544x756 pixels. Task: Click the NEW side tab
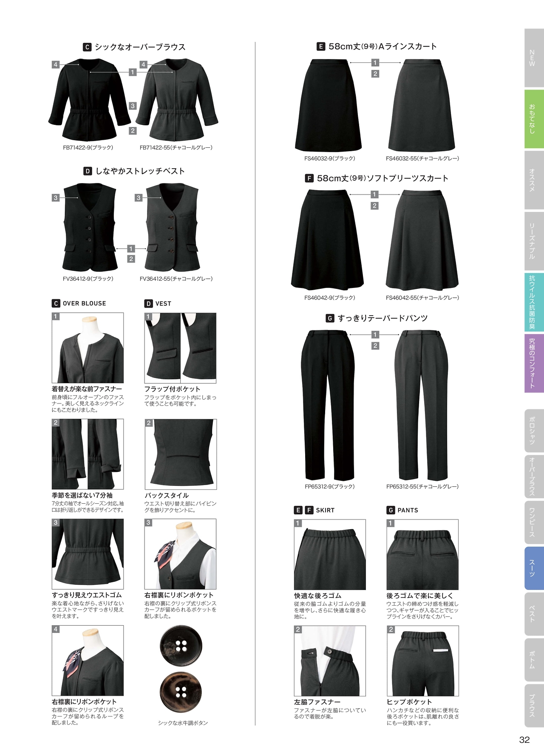point(534,58)
